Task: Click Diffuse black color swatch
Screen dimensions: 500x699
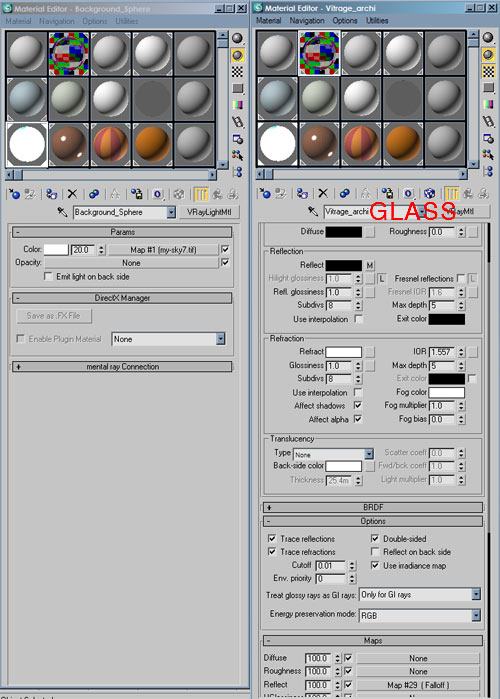Action: (x=344, y=232)
